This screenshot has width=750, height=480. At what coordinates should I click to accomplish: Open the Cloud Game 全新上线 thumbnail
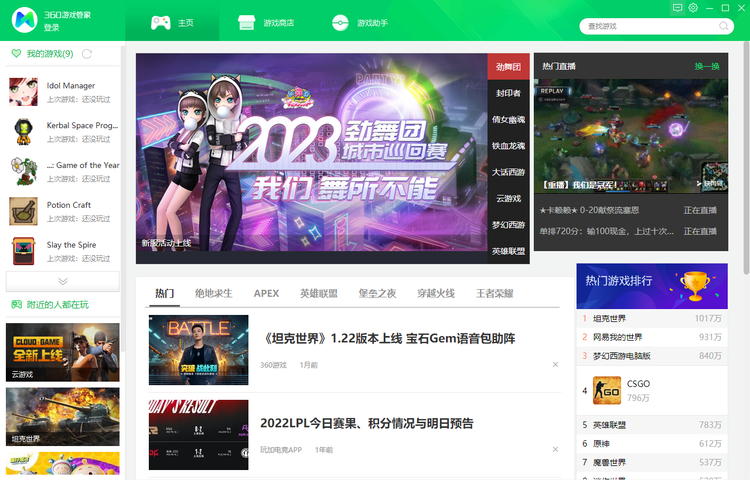(x=63, y=352)
